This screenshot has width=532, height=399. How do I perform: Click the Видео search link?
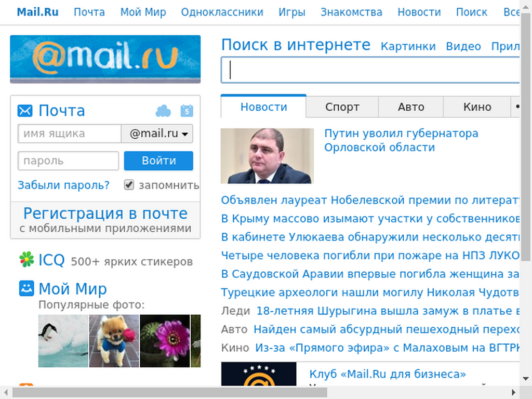pos(463,46)
